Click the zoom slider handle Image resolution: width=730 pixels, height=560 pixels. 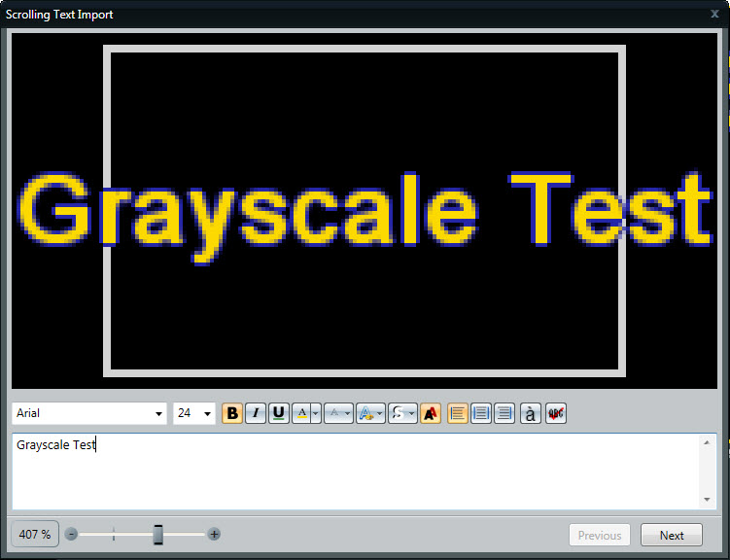158,535
